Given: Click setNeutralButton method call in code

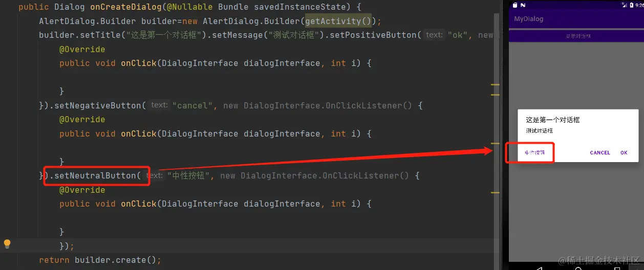Looking at the screenshot, I should (x=95, y=175).
